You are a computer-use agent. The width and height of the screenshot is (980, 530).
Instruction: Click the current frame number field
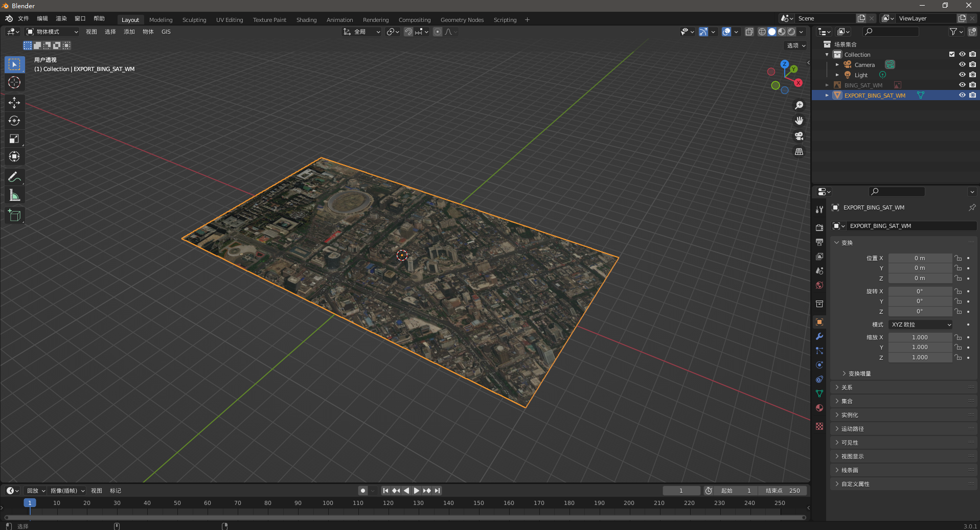coord(681,491)
